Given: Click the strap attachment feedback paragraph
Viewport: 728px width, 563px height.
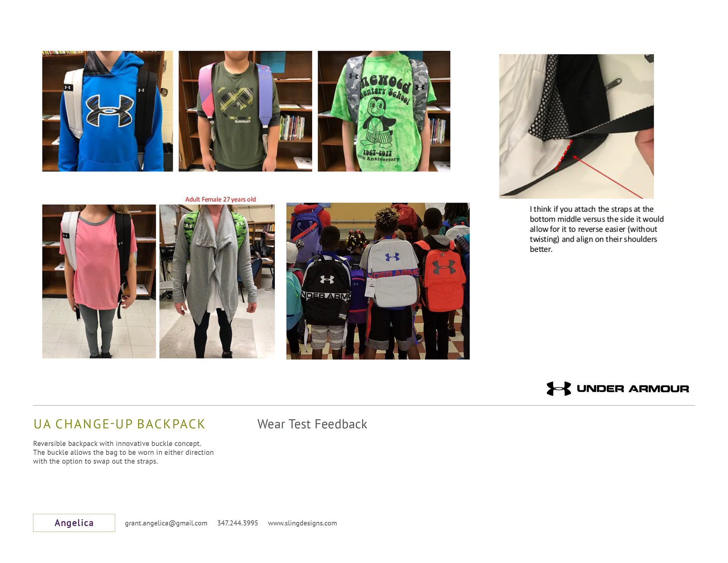Looking at the screenshot, I should (597, 229).
